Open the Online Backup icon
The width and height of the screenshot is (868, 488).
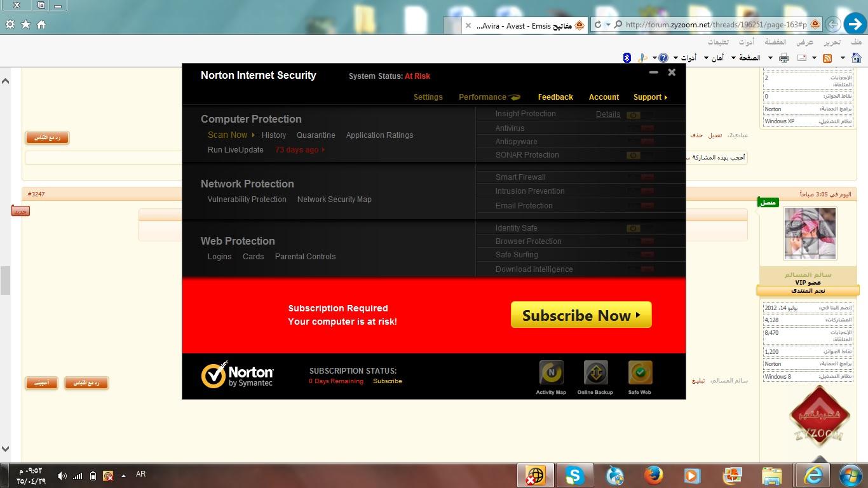pos(595,373)
